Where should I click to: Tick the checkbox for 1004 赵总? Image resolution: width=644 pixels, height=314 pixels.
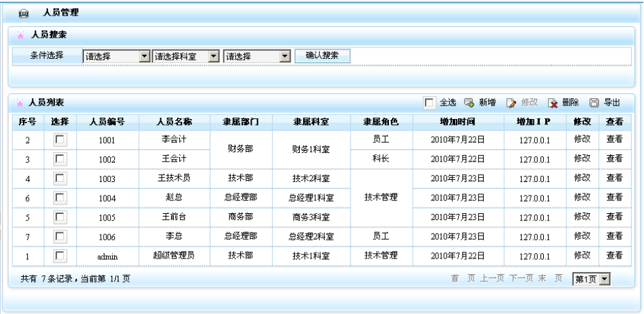(x=60, y=198)
